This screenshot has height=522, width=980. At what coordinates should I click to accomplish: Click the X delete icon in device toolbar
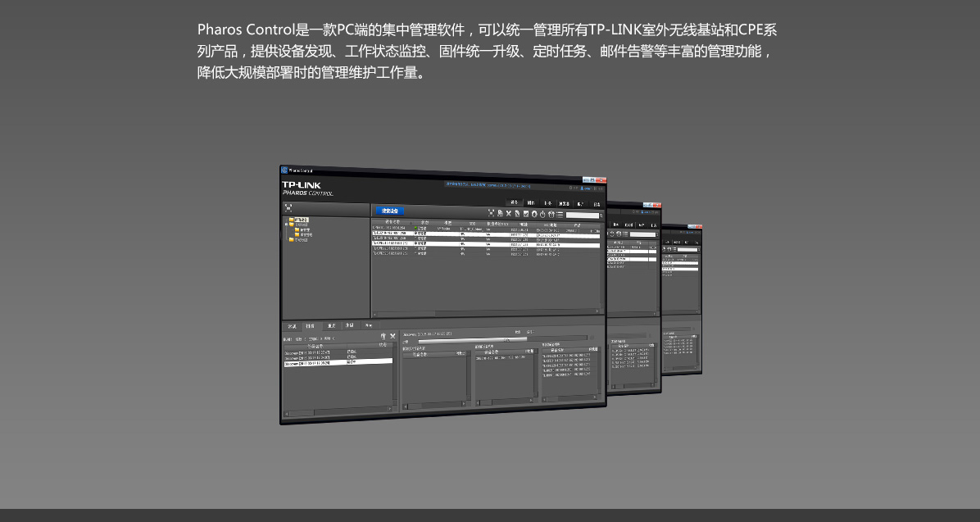[x=509, y=214]
